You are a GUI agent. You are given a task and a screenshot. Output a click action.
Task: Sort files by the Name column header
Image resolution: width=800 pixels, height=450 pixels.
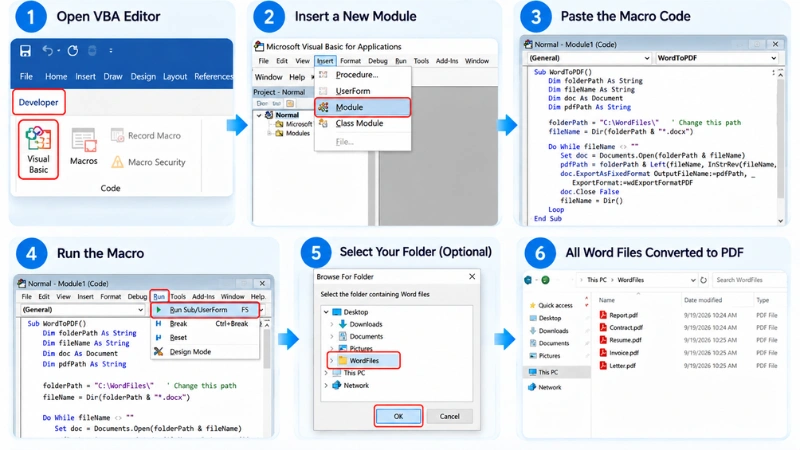(607, 300)
